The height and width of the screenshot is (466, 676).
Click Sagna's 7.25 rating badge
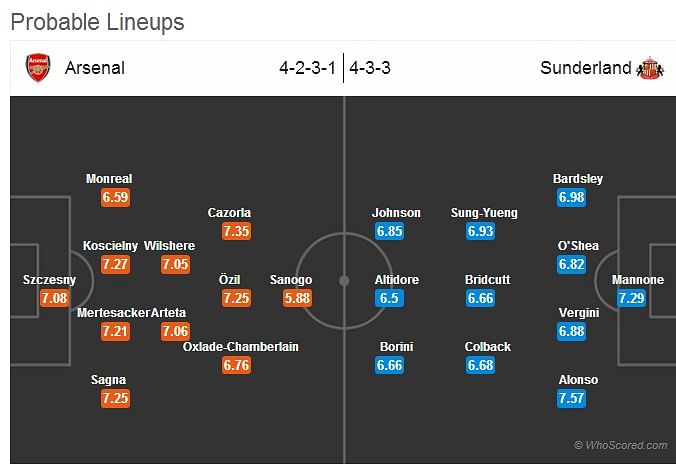point(115,398)
